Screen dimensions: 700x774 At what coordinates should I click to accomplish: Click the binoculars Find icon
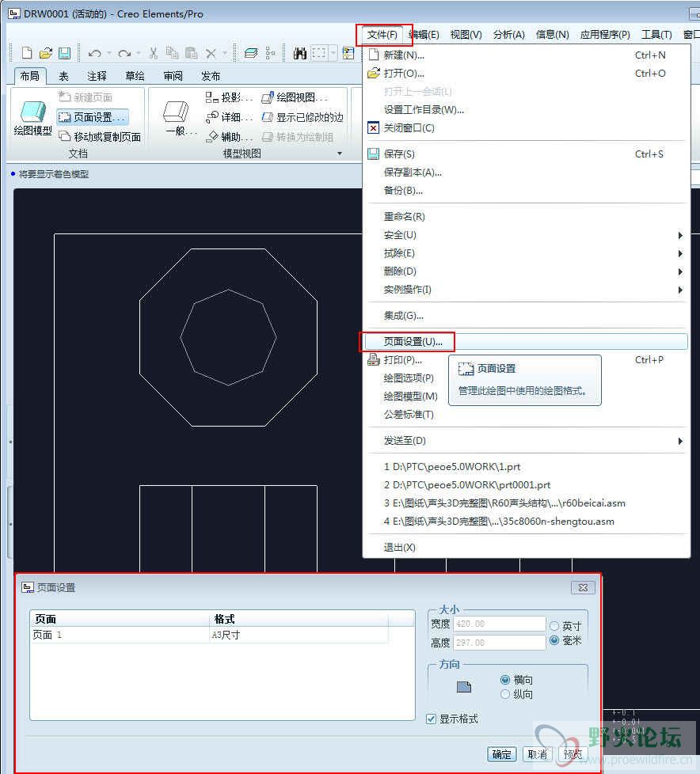point(300,53)
